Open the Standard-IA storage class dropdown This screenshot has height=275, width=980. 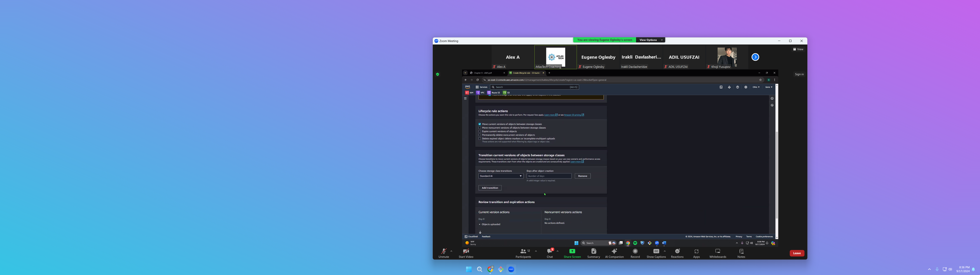(501, 176)
